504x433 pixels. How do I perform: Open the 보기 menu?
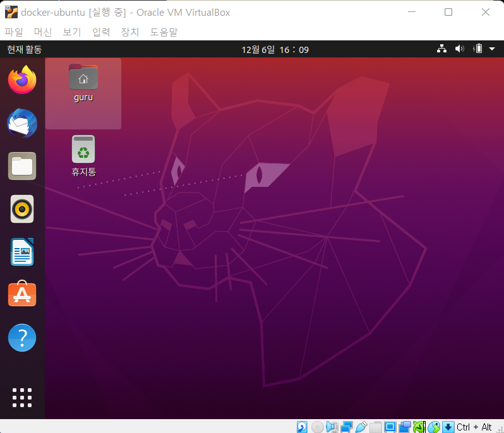pos(71,32)
